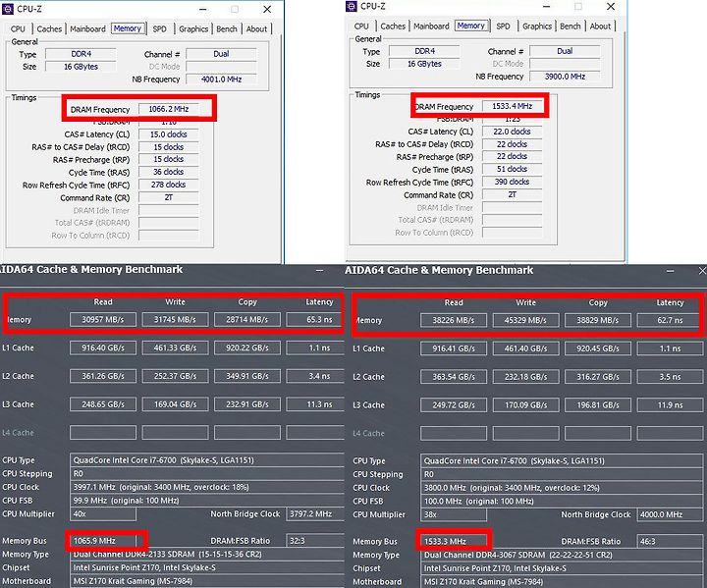
Task: Open the SPD tab in the right CPU-Z window
Action: 503,27
